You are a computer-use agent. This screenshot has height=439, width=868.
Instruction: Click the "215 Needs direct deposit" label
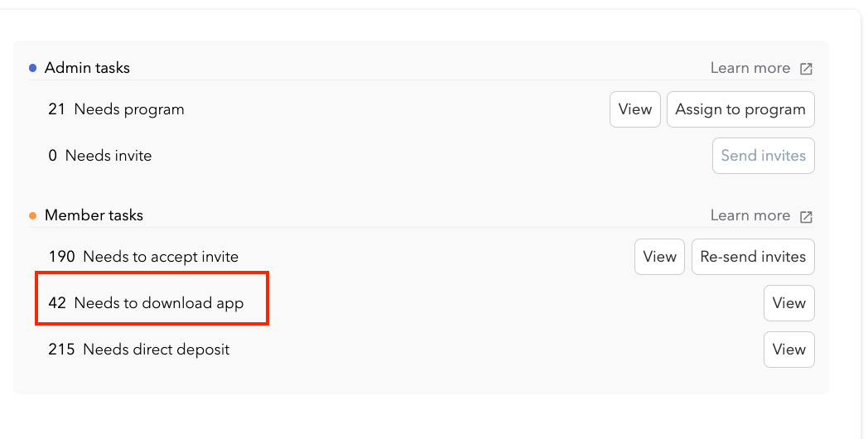(x=138, y=350)
